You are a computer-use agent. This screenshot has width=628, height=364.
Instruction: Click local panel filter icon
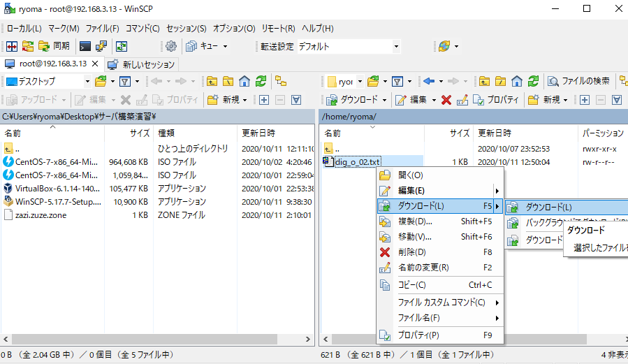(125, 81)
